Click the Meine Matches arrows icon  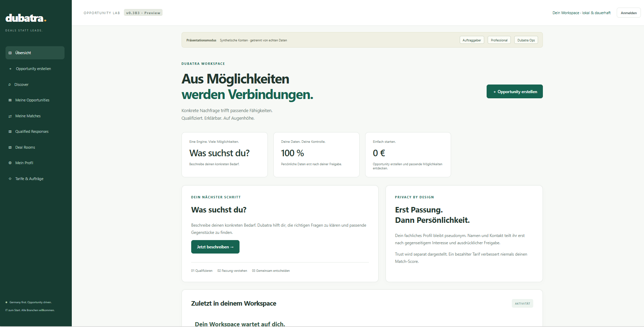(x=10, y=116)
